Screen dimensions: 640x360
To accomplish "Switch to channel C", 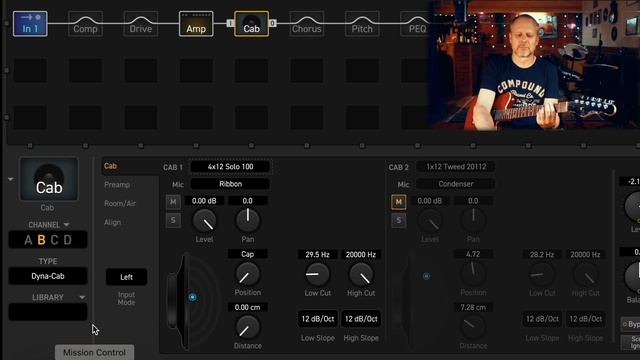I will pyautogui.click(x=54, y=240).
